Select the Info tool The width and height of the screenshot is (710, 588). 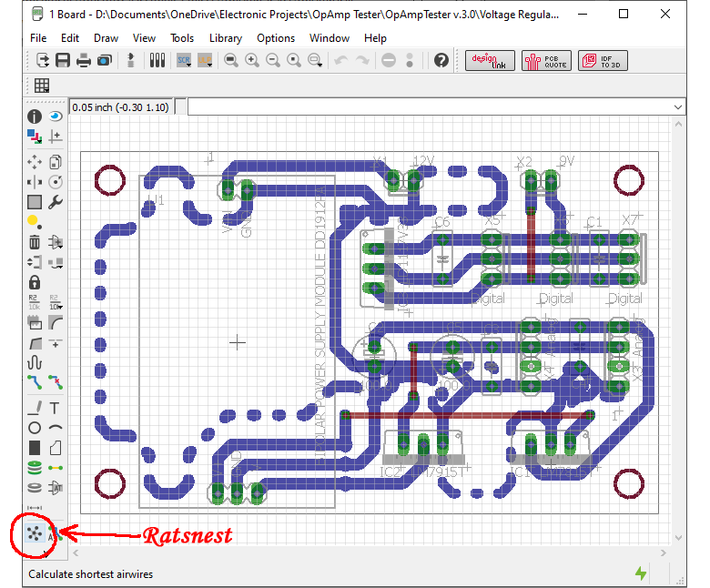coord(35,117)
